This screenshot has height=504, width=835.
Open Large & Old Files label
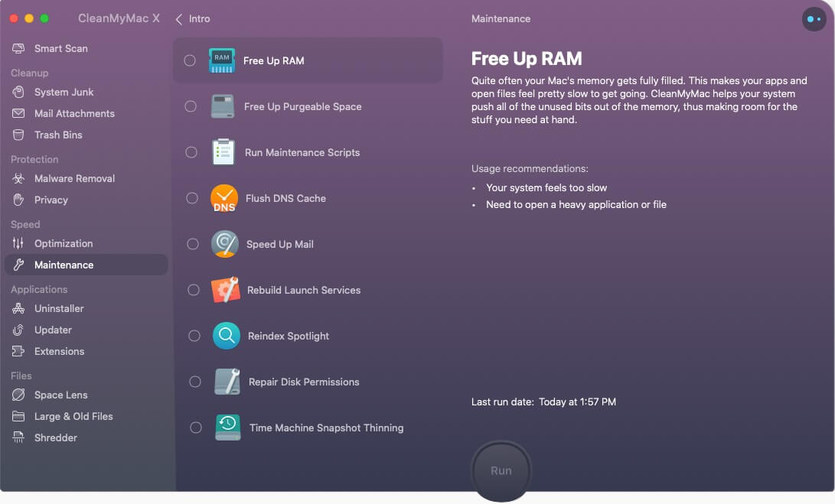pos(73,416)
